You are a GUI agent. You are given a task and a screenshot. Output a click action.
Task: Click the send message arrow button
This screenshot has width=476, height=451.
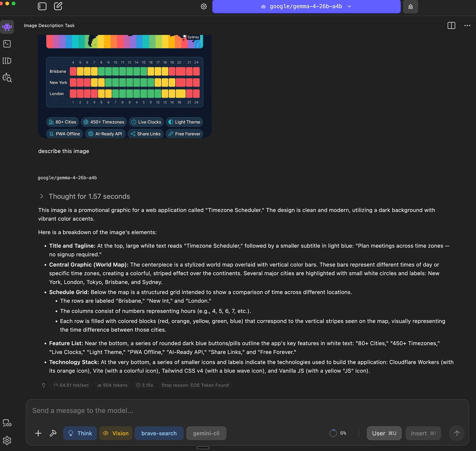click(x=457, y=433)
